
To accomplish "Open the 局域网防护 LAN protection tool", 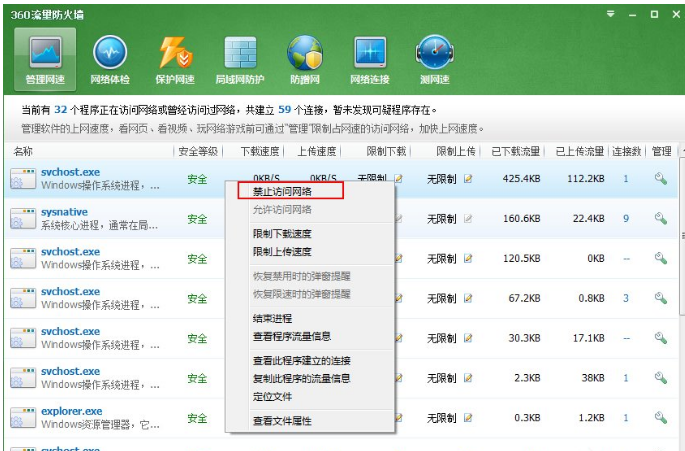I will [240, 59].
